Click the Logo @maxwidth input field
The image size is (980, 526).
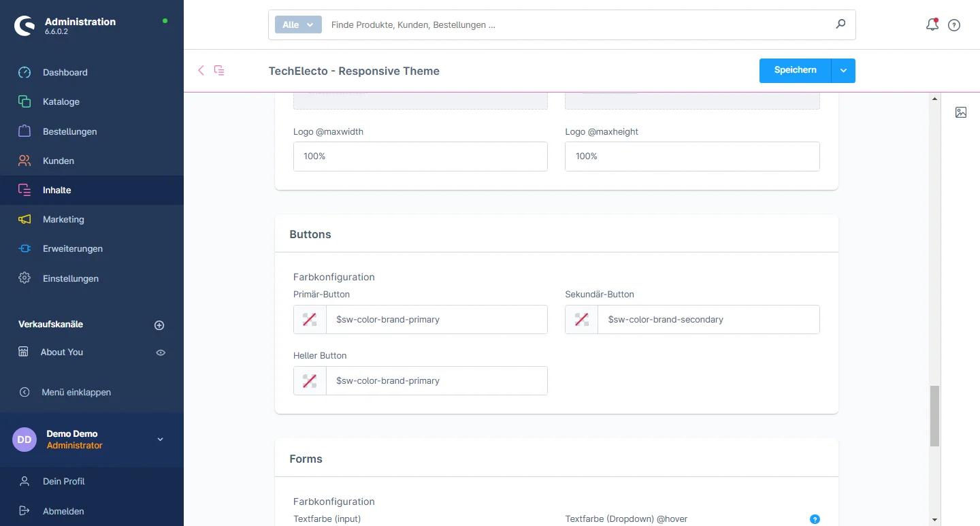tap(420, 157)
